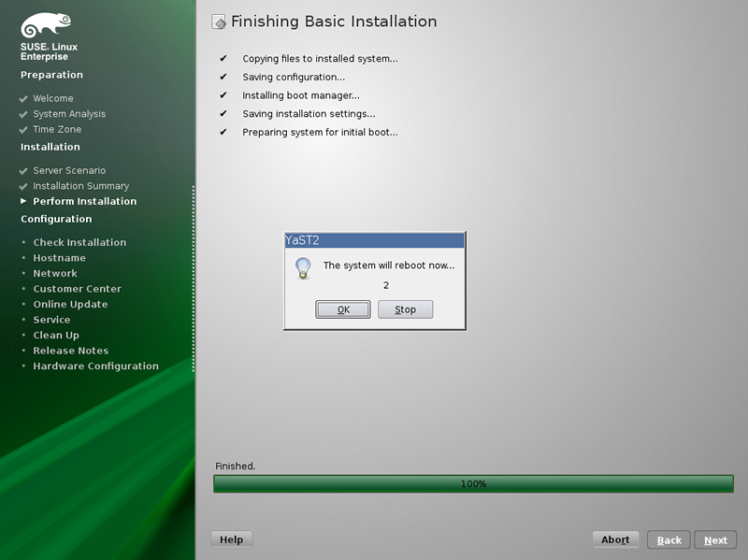
Task: Click 'Saving configuration...' text
Action: pos(294,78)
